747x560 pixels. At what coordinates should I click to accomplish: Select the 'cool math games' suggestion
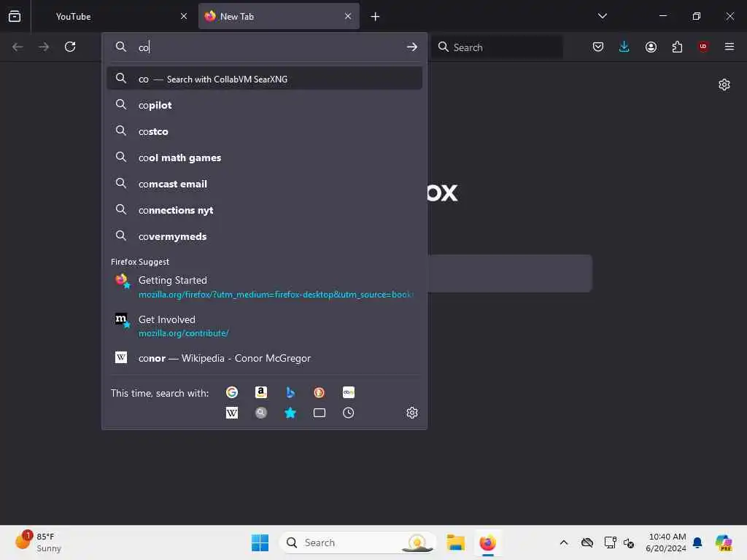265,157
